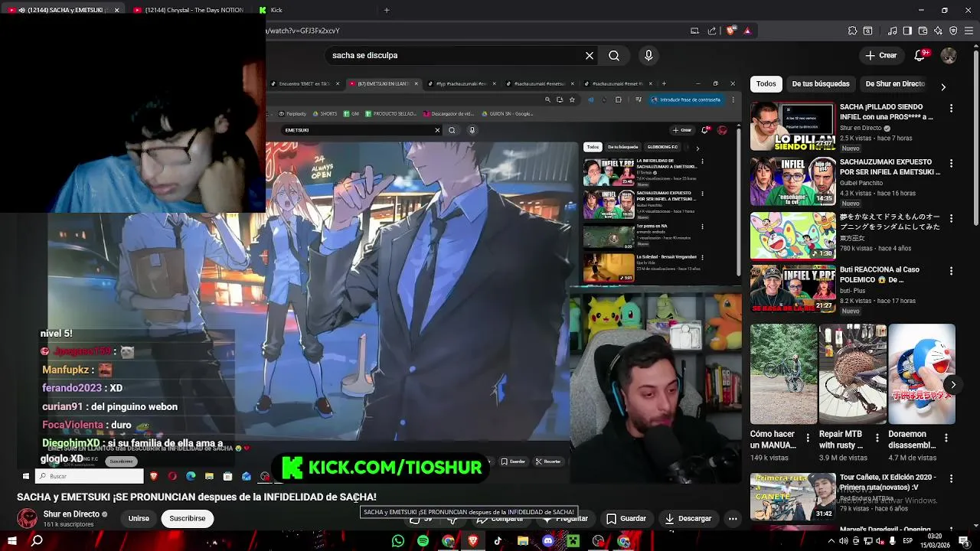Open Brave playlist music note icon
980x551 pixels.
[892, 31]
